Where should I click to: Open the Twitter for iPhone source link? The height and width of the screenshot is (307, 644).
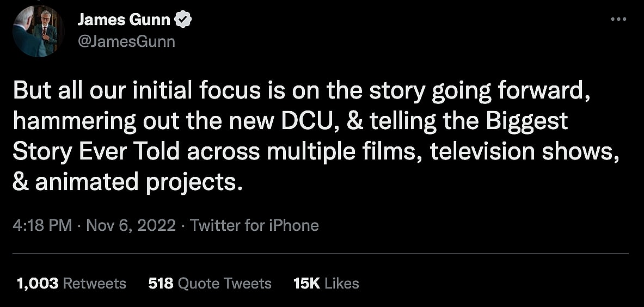[x=255, y=225]
